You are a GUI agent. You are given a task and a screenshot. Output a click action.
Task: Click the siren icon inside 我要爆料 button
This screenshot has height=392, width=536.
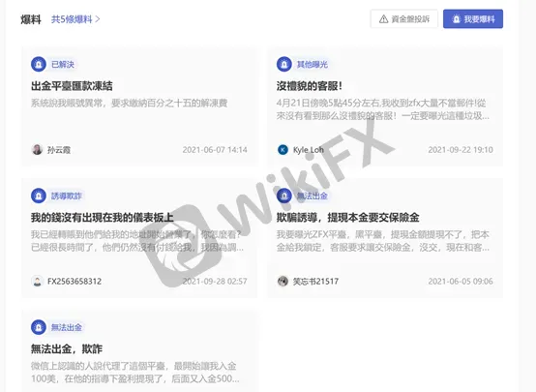point(456,18)
